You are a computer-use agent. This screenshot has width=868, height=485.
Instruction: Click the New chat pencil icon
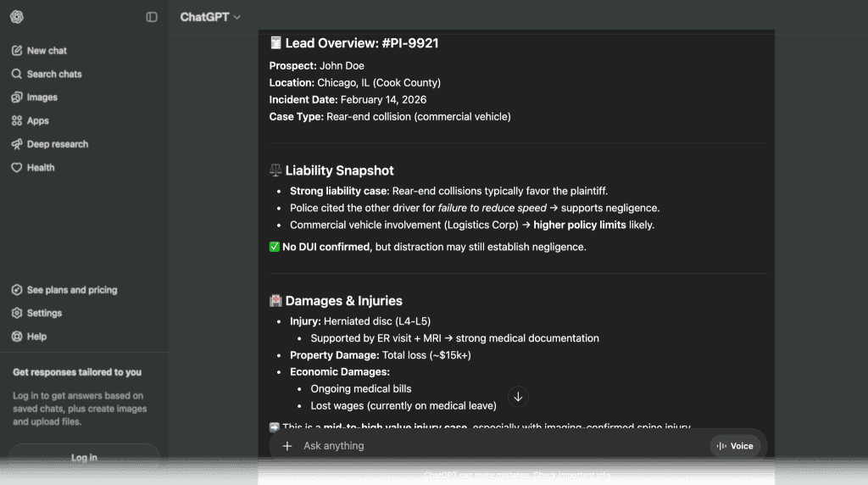17,50
